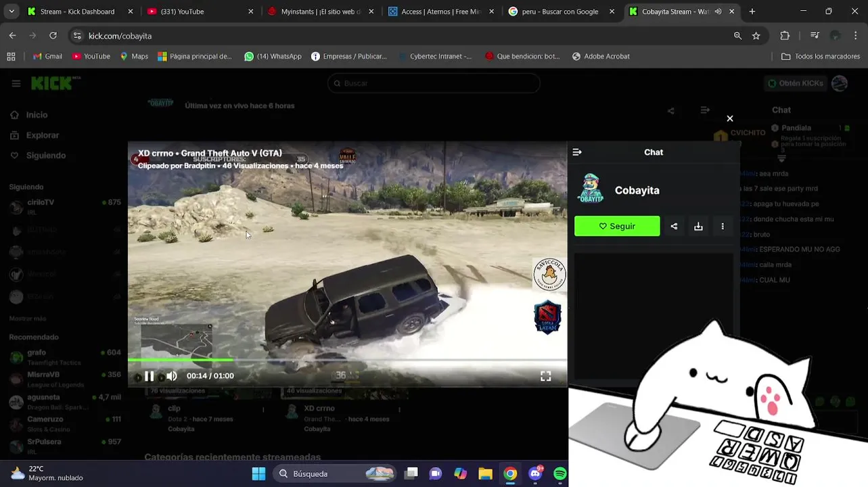Screen dimensions: 868x487
Task: Hide the background chat panel icon
Action: [x=705, y=110]
